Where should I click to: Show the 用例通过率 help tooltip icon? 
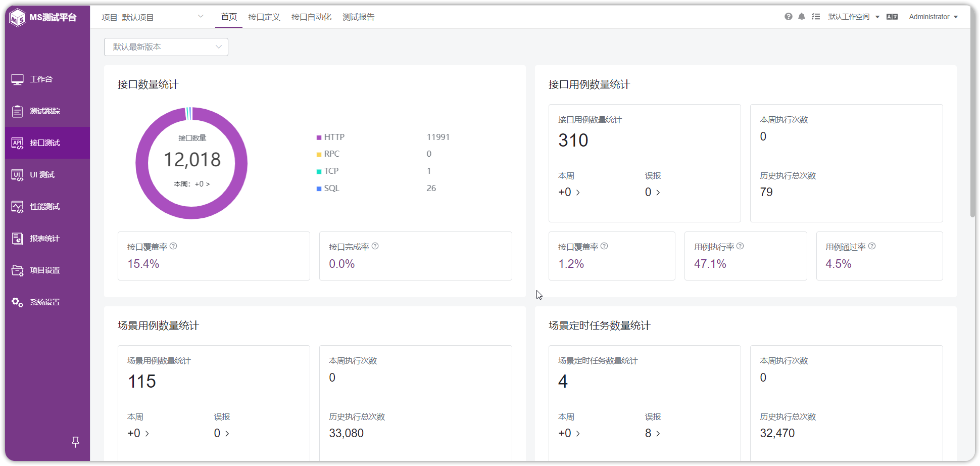872,246
